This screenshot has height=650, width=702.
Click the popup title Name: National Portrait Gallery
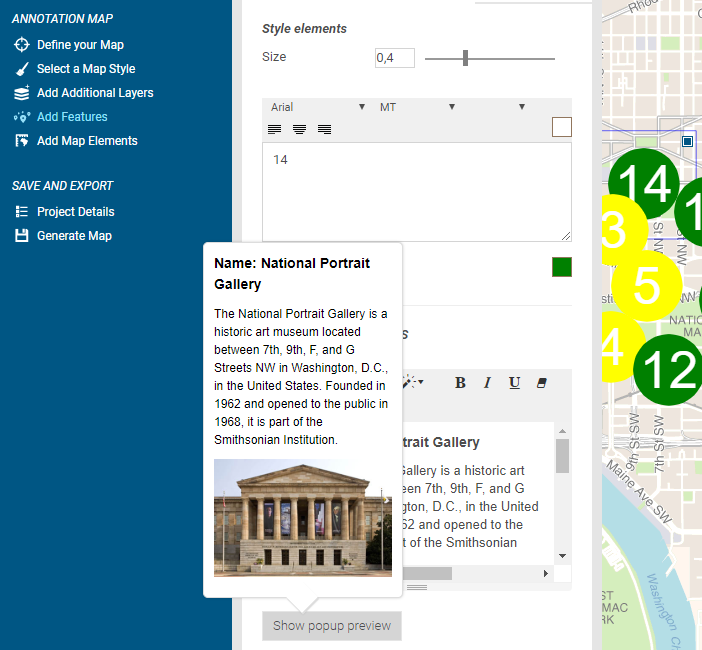tap(292, 274)
